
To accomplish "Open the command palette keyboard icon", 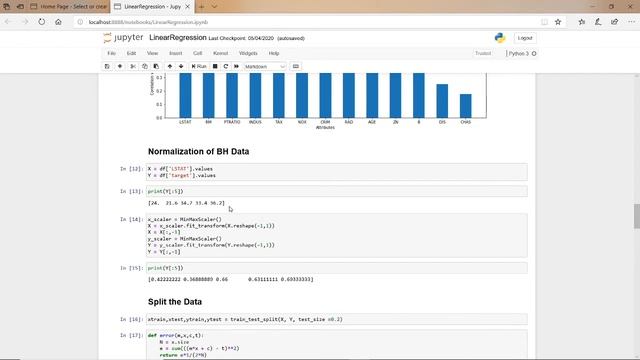I will tap(296, 66).
